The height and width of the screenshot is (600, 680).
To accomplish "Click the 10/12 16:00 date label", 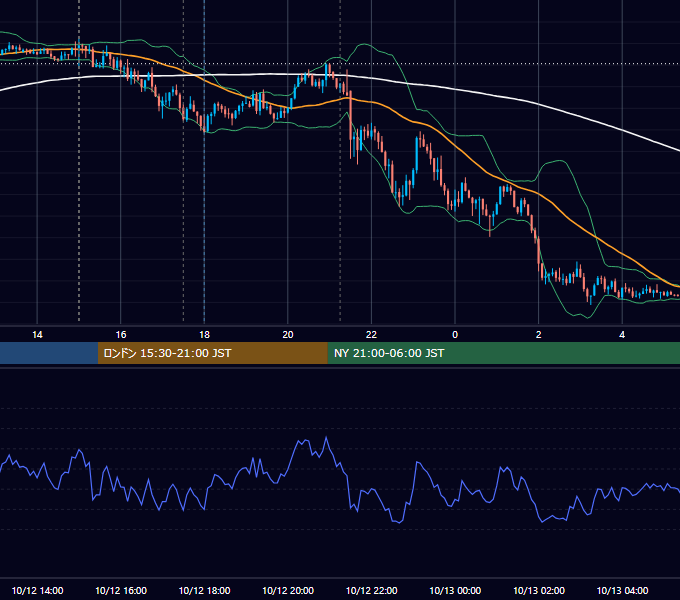I will point(121,590).
